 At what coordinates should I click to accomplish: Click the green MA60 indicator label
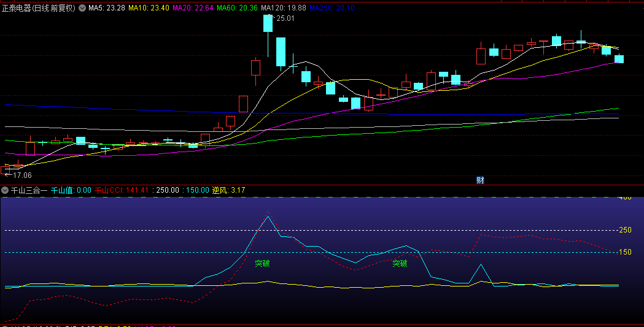237,8
